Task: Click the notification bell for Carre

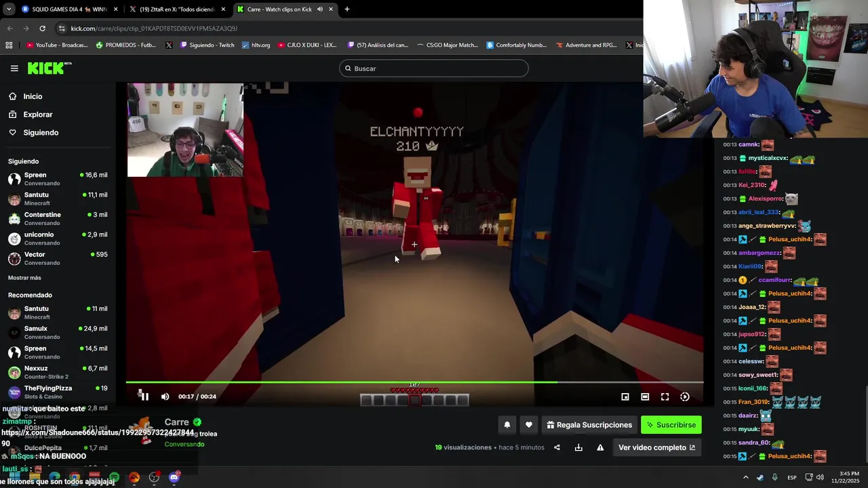Action: pos(507,425)
